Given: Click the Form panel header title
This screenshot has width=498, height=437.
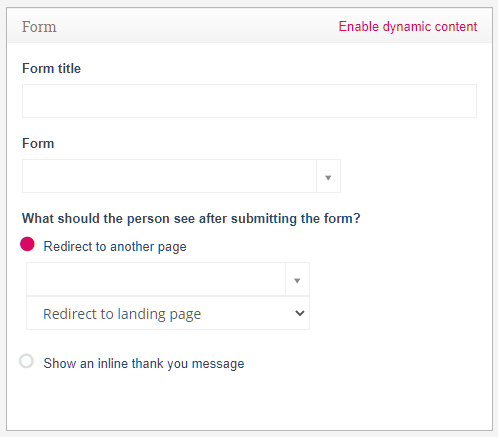Looking at the screenshot, I should tap(39, 27).
